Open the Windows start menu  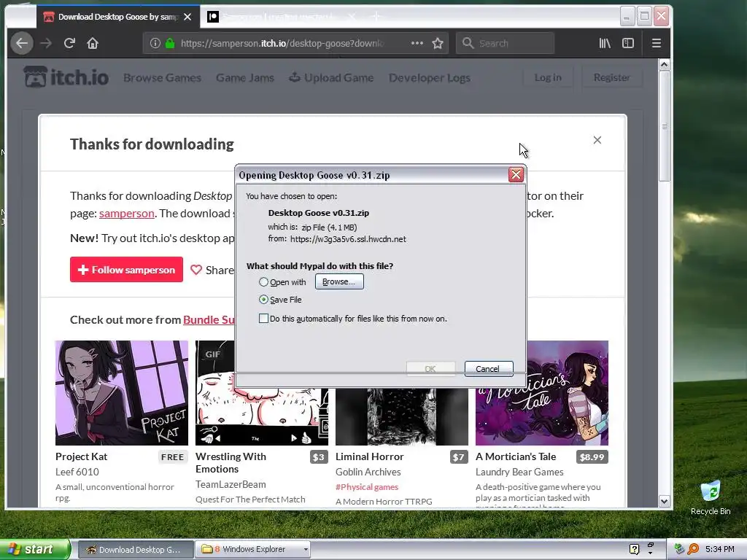coord(35,549)
